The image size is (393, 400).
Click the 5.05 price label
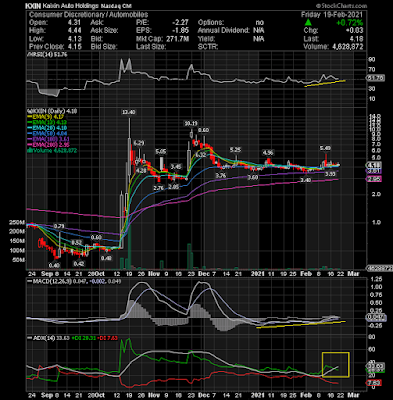point(161,152)
